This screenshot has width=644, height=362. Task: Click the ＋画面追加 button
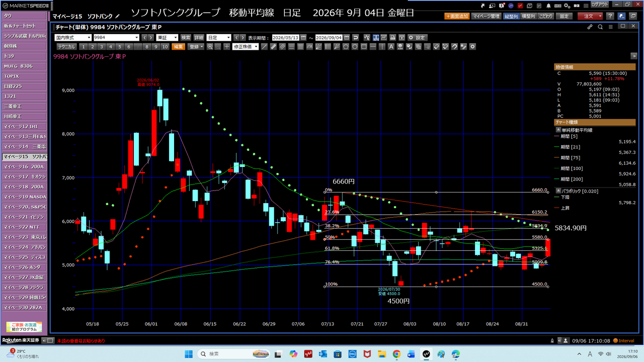click(457, 16)
